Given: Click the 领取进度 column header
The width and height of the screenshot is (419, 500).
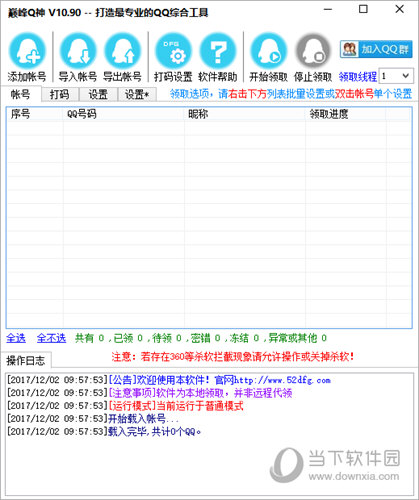Looking at the screenshot, I should 346,114.
